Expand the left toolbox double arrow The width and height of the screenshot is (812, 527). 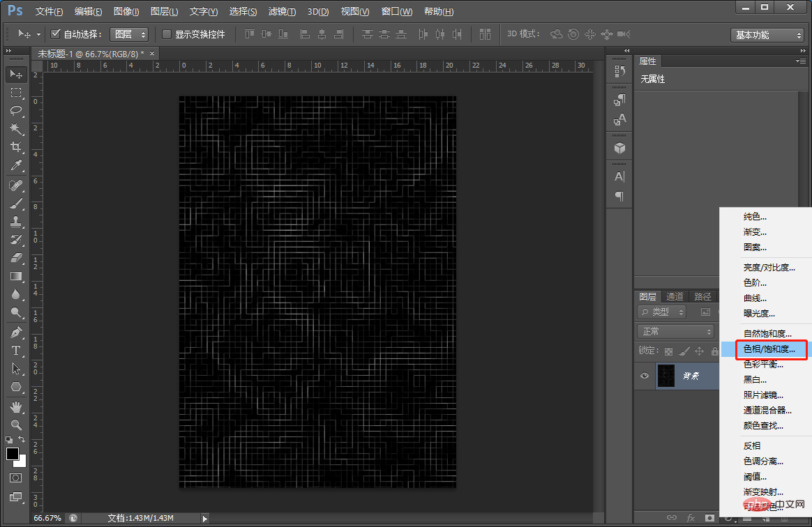pos(8,51)
